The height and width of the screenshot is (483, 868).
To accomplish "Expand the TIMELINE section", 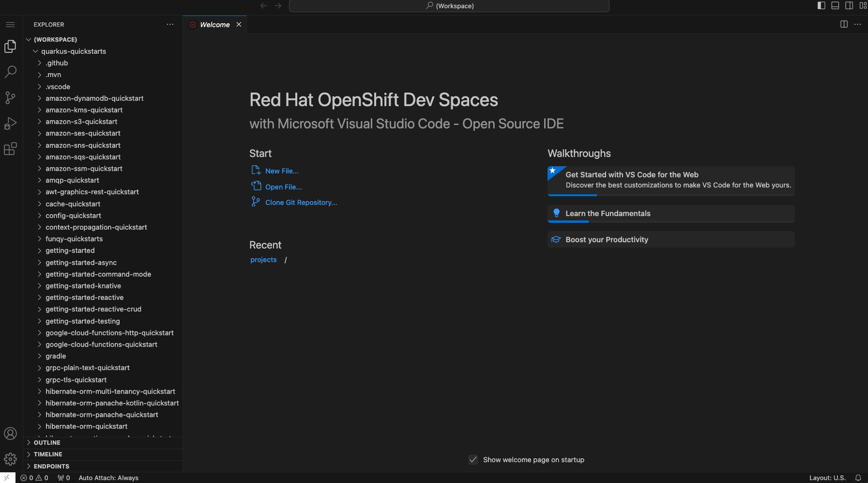I will click(x=103, y=454).
